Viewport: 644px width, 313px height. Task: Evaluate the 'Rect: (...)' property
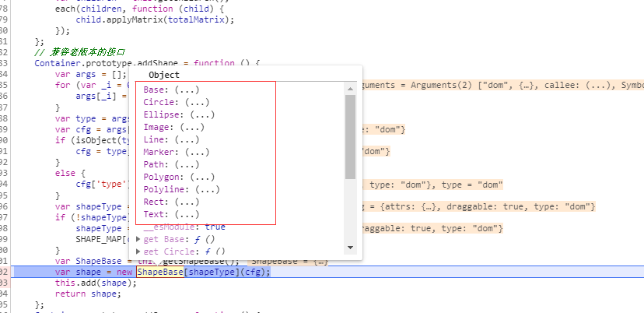point(171,202)
